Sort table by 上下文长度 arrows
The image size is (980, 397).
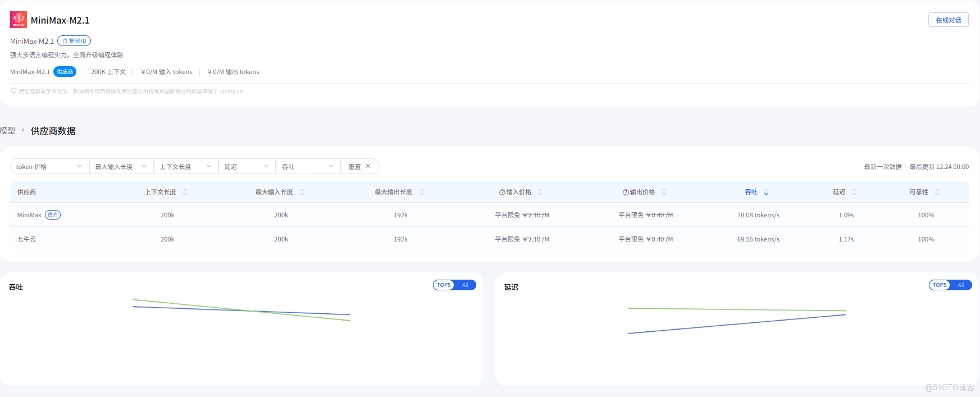pyautogui.click(x=185, y=192)
